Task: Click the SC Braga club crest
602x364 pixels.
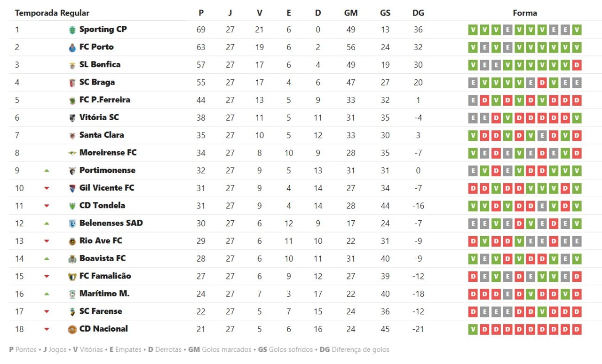Action: click(72, 83)
